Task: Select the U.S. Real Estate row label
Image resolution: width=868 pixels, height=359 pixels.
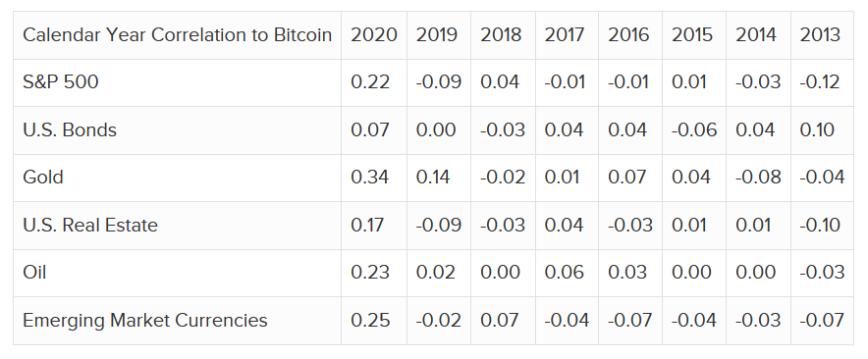Action: 90,226
